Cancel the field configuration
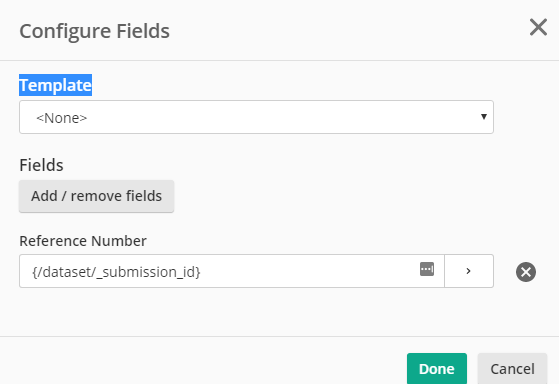 [x=512, y=369]
